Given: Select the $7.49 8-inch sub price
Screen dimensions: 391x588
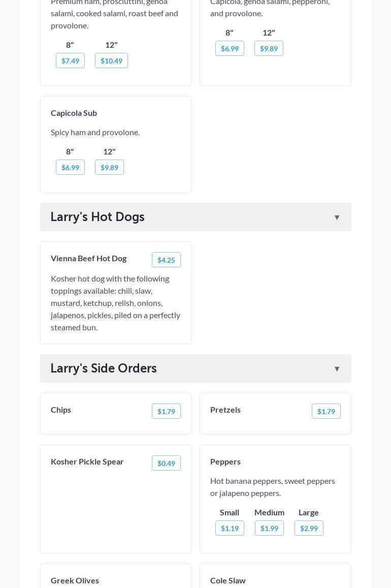Looking at the screenshot, I should 70,60.
